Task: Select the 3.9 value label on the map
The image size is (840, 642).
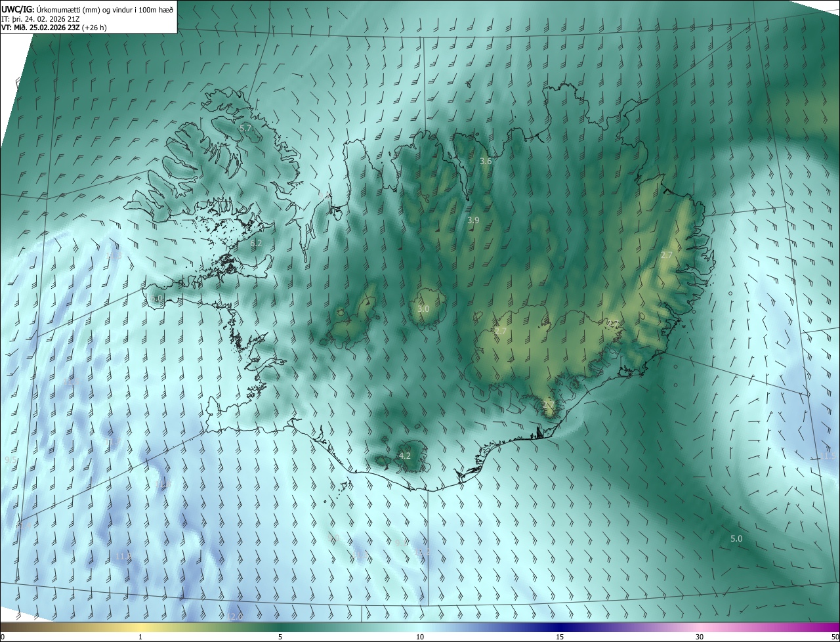Action: coord(473,221)
